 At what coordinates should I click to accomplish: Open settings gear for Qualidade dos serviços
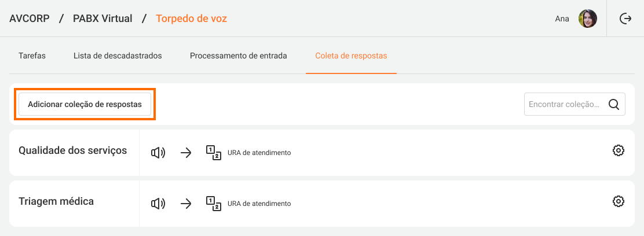(x=619, y=151)
